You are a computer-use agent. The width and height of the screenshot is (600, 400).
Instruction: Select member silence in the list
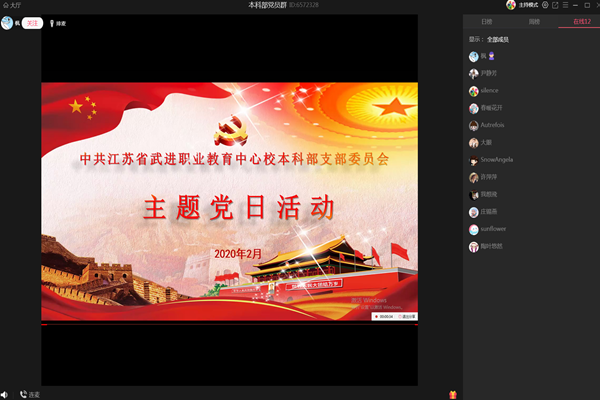pos(532,91)
